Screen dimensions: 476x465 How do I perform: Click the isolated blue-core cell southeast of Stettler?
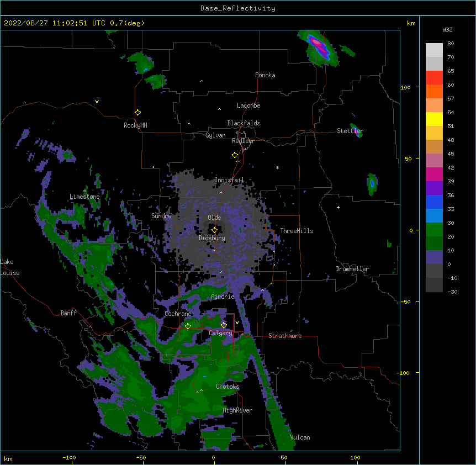372,184
